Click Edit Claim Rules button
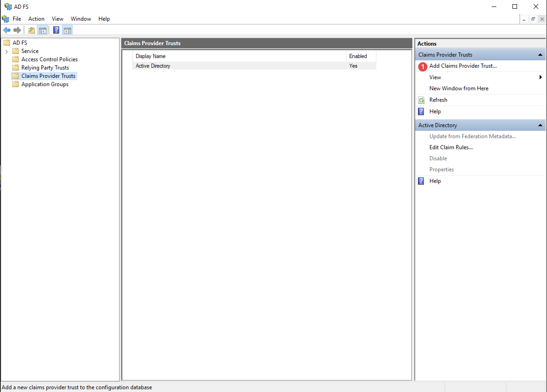 tap(451, 147)
